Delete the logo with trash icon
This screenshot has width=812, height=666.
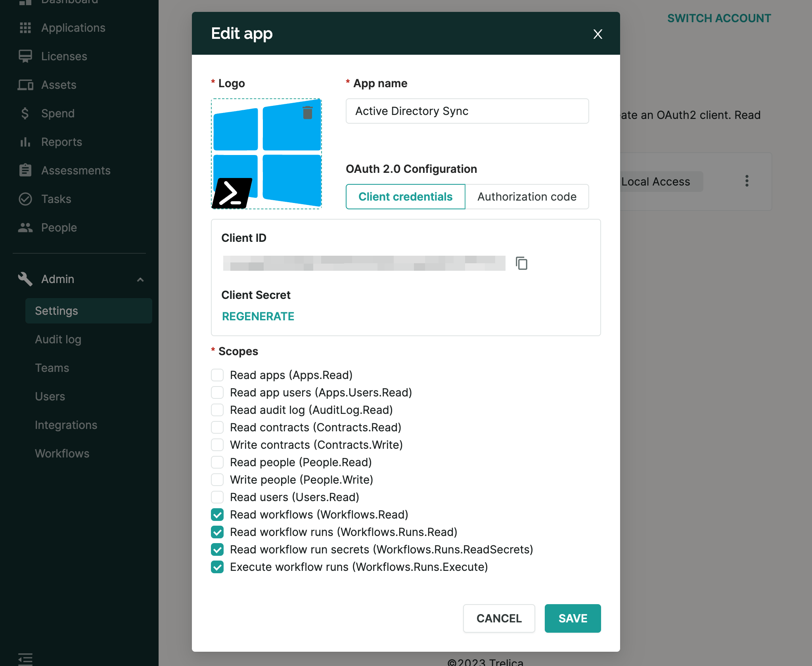308,113
